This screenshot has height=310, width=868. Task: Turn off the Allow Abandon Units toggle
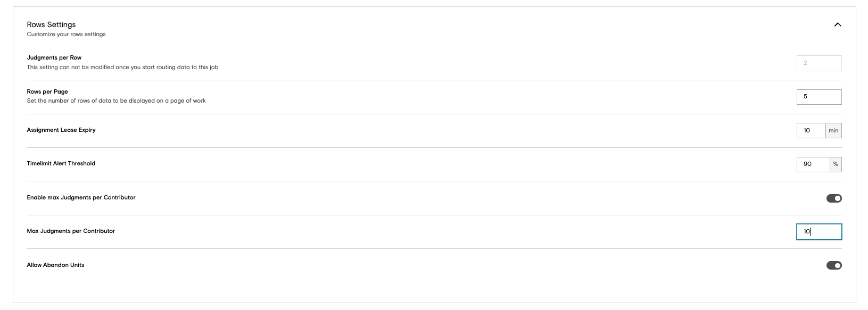(x=833, y=265)
